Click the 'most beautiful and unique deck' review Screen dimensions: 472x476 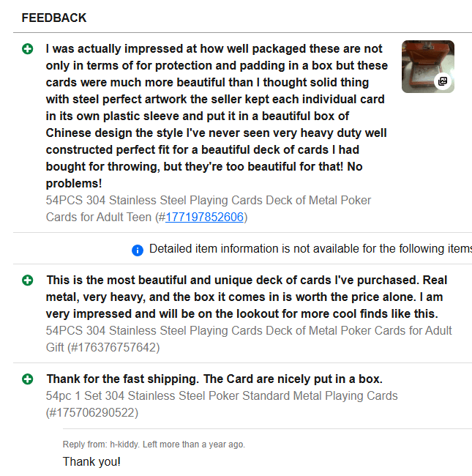[x=247, y=297]
